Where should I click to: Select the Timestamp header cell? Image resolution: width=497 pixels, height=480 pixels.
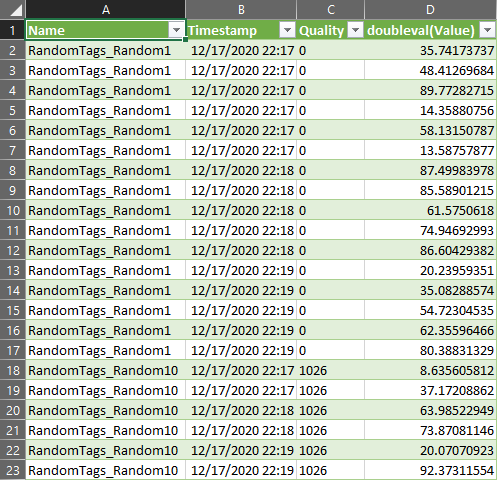(x=241, y=30)
